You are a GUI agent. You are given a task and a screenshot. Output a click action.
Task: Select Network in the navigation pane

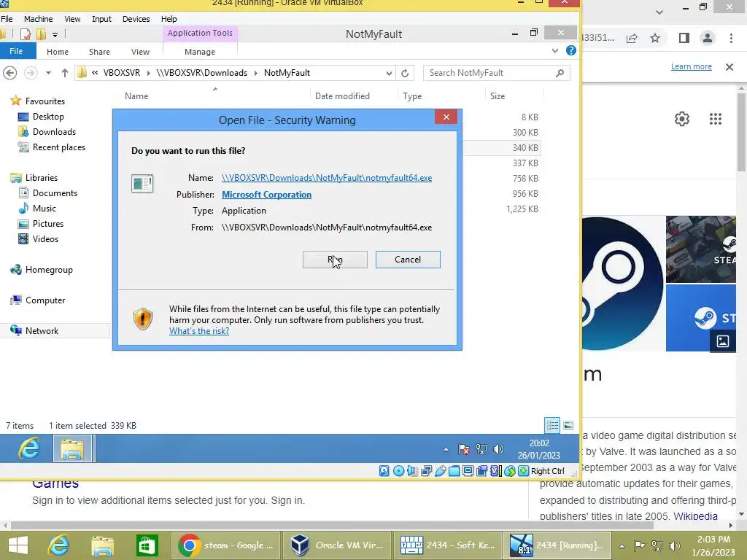click(42, 331)
